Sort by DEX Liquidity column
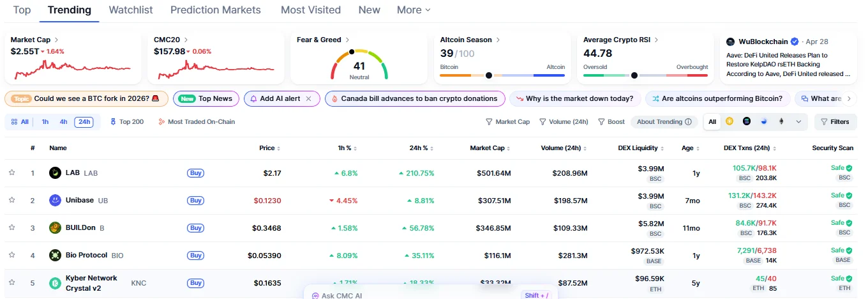The image size is (868, 299). [x=641, y=148]
